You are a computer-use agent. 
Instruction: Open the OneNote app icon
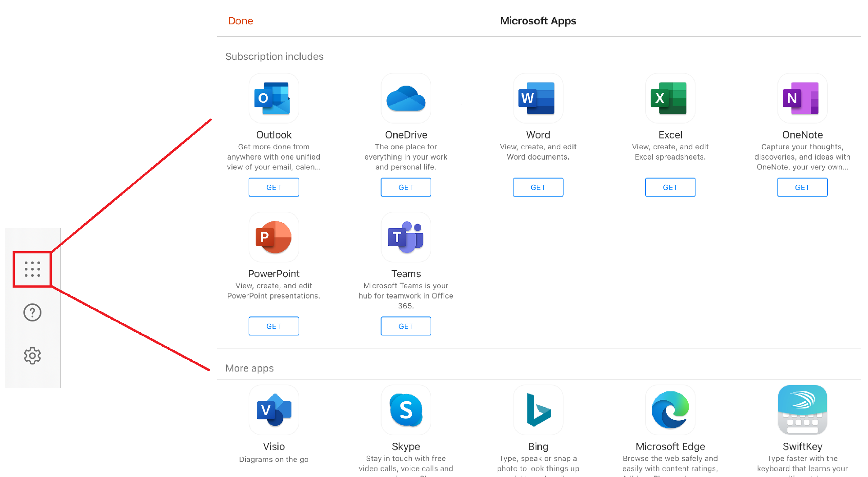[x=802, y=98]
